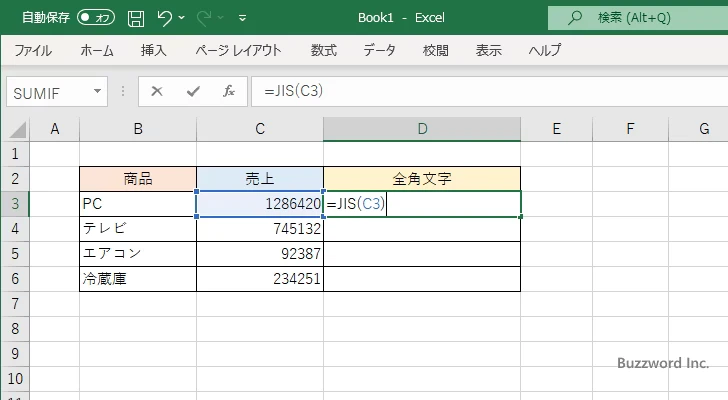Click the cell containing PC

[x=138, y=204]
